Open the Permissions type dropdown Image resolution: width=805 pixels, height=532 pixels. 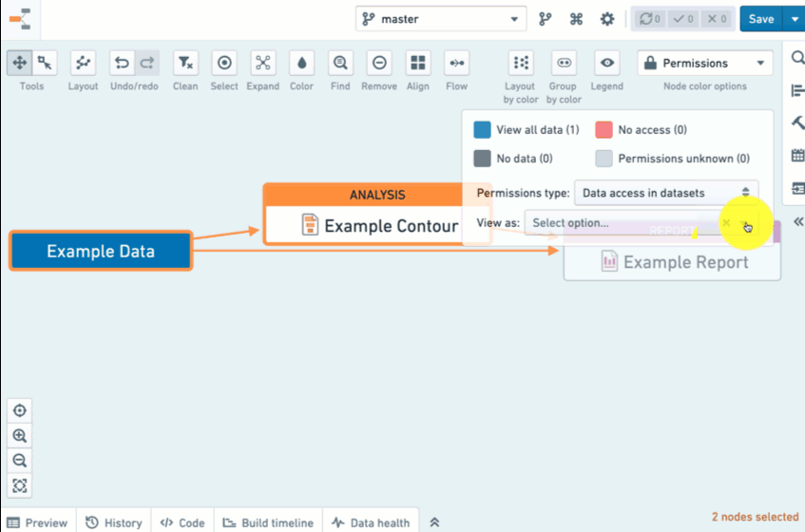(x=666, y=193)
